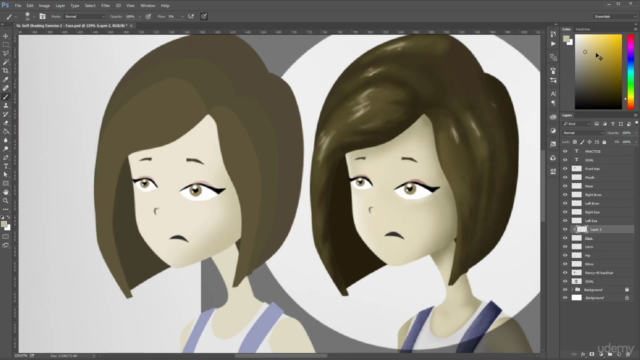640x360 pixels.
Task: Select the Blur tool
Action: (6, 140)
